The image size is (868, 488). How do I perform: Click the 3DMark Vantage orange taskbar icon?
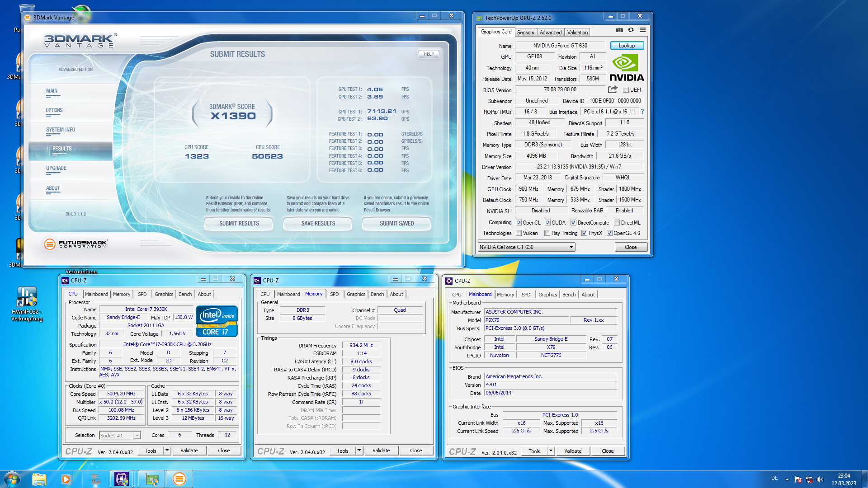tap(179, 479)
